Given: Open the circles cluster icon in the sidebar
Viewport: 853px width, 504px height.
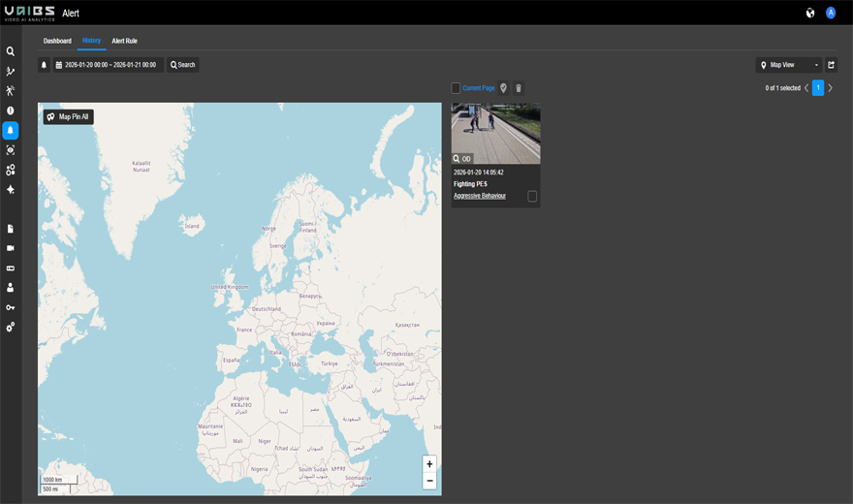Looking at the screenshot, I should click(11, 171).
